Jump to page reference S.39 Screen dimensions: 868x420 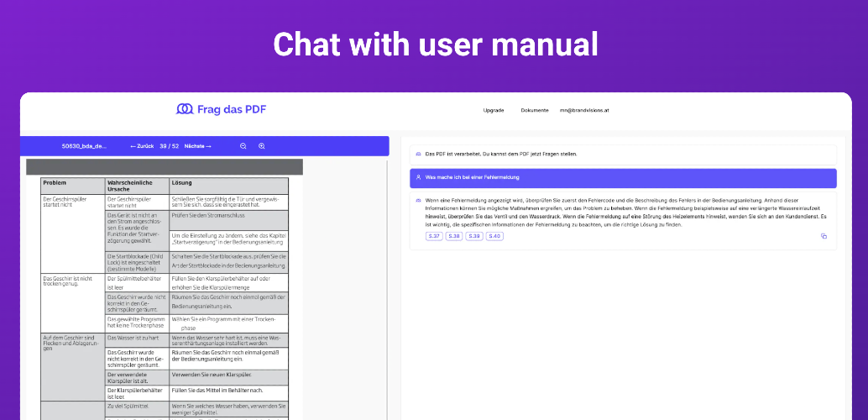(474, 237)
